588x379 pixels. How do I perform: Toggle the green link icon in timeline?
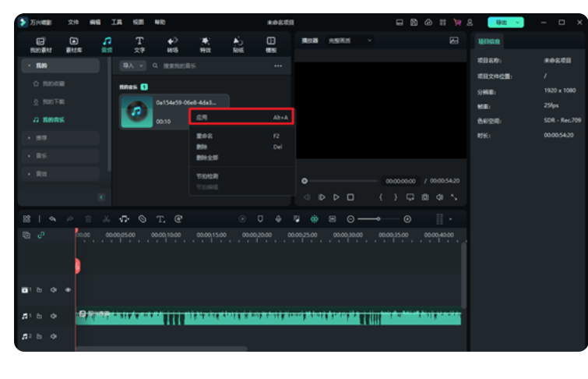[x=41, y=235]
